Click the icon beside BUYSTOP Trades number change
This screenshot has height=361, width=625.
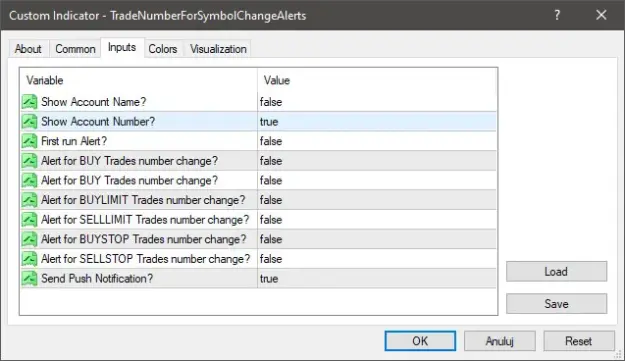pos(29,239)
